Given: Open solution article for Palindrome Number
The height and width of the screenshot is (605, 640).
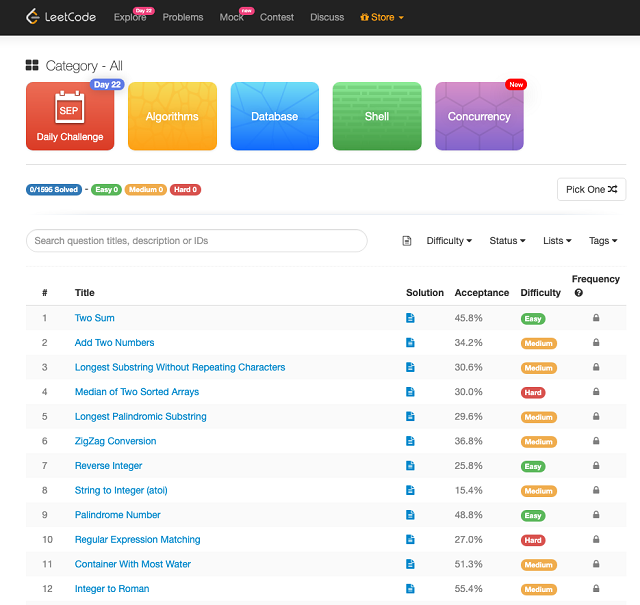Looking at the screenshot, I should coord(410,515).
